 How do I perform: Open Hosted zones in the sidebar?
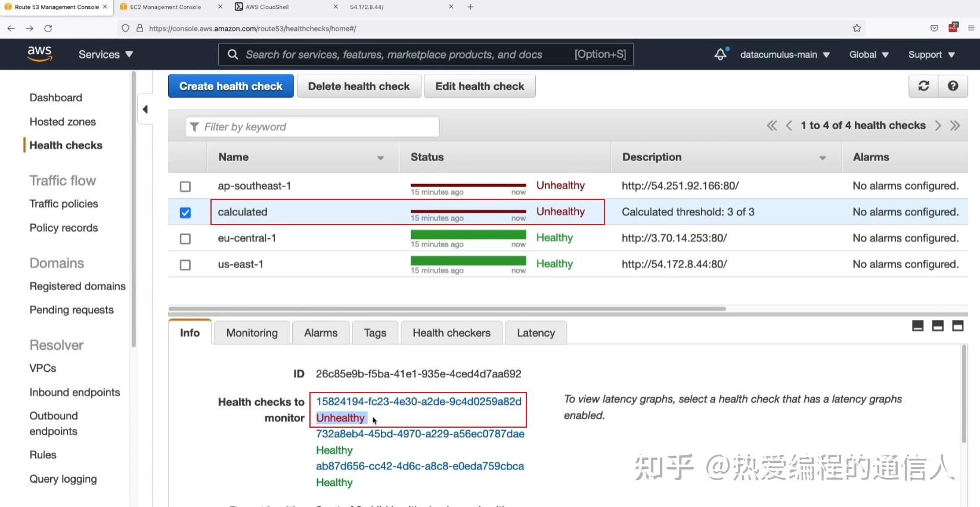pyautogui.click(x=63, y=122)
